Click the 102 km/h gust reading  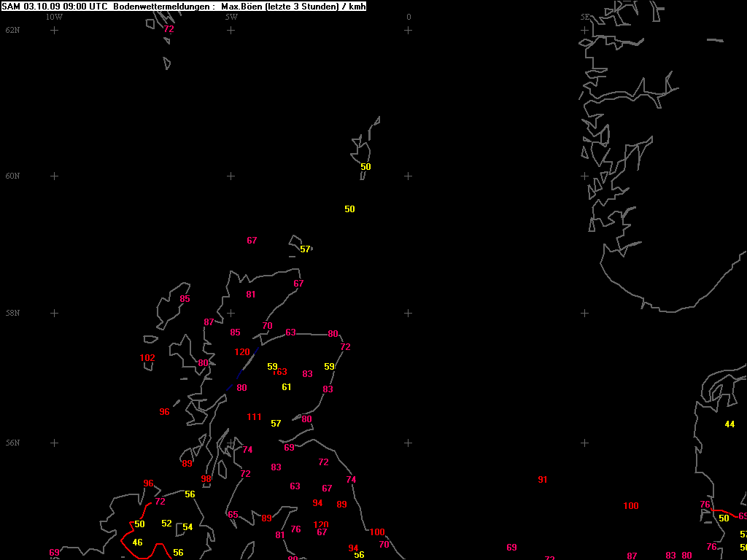click(147, 358)
